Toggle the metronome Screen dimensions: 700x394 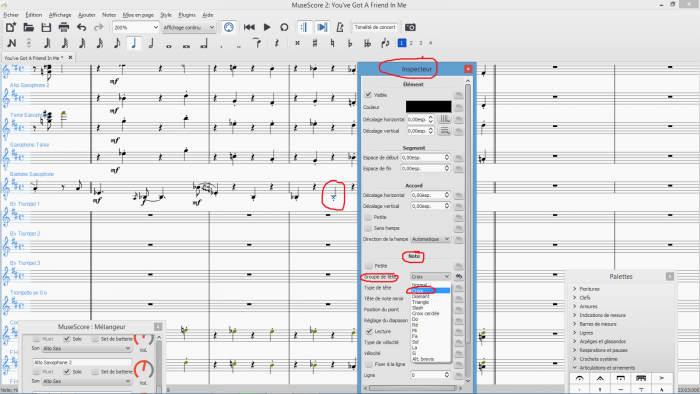(x=339, y=27)
